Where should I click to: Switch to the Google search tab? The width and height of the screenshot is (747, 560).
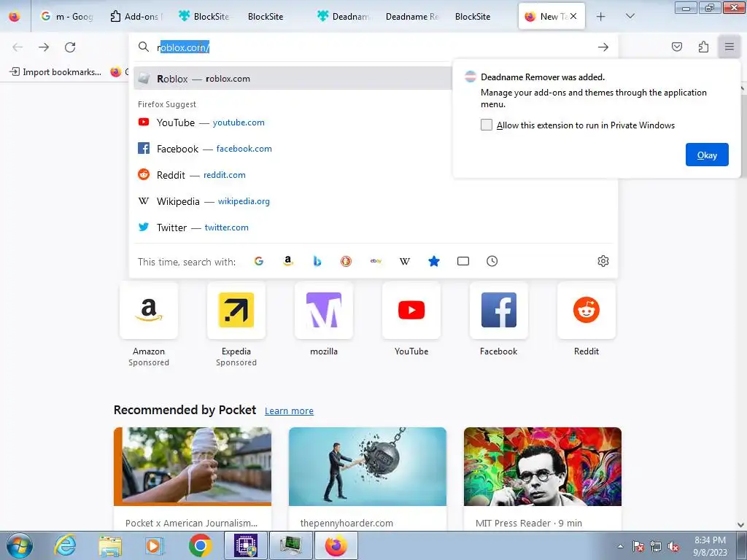(66, 16)
